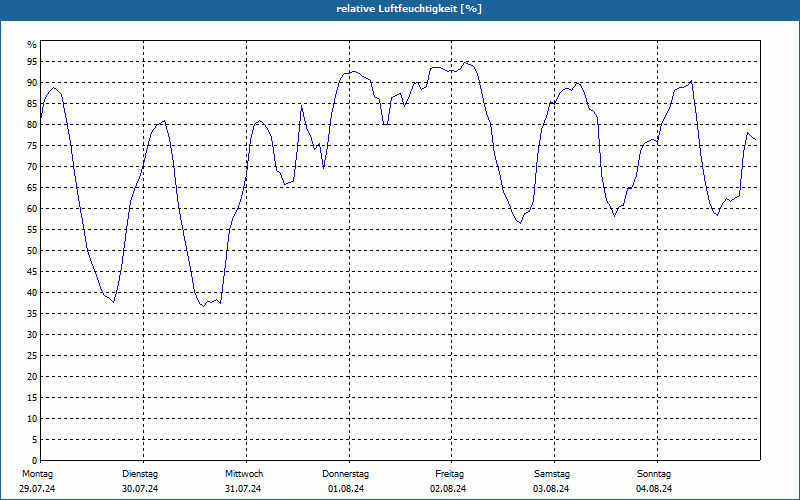
Task: Select the y-axis value 75
Action: pos(32,145)
